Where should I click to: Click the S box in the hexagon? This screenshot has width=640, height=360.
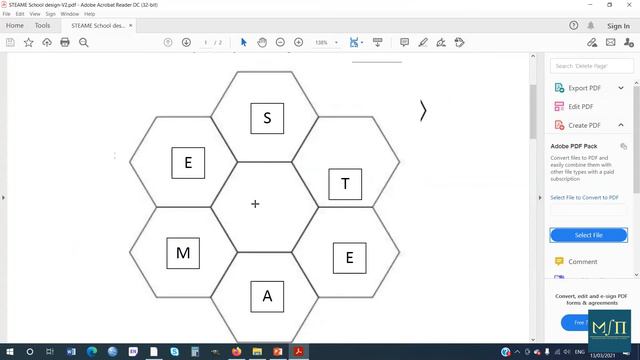coord(267,118)
